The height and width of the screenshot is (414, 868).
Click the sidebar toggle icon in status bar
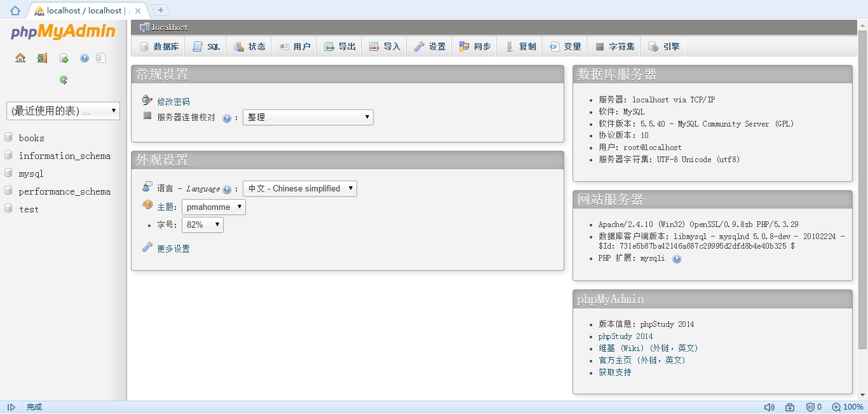click(11, 407)
